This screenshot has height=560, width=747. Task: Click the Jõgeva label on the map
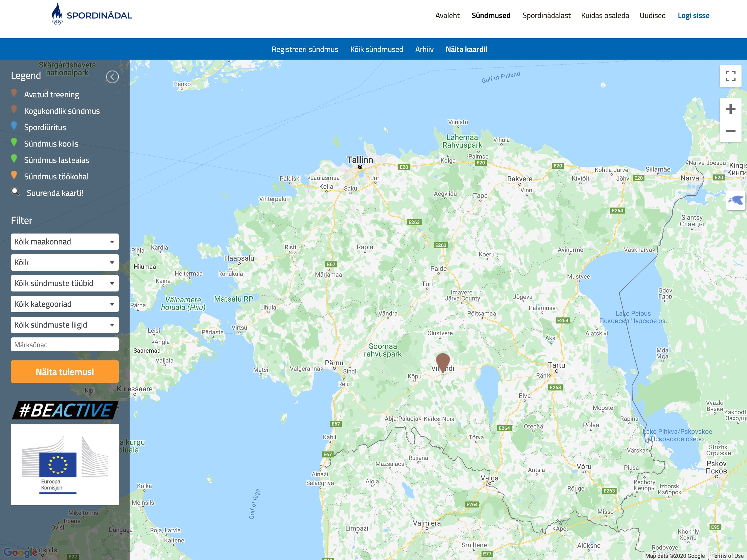(523, 297)
